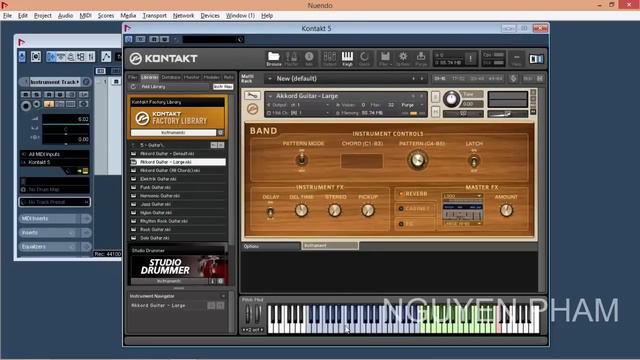
Task: Open the Files floppy-disk menu
Action: pyautogui.click(x=385, y=58)
